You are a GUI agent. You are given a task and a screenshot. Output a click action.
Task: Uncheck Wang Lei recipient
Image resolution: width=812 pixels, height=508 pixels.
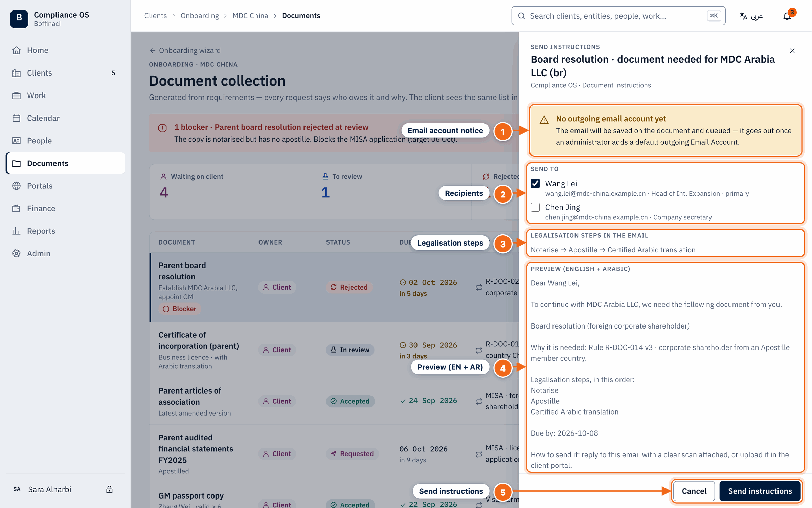click(x=535, y=184)
